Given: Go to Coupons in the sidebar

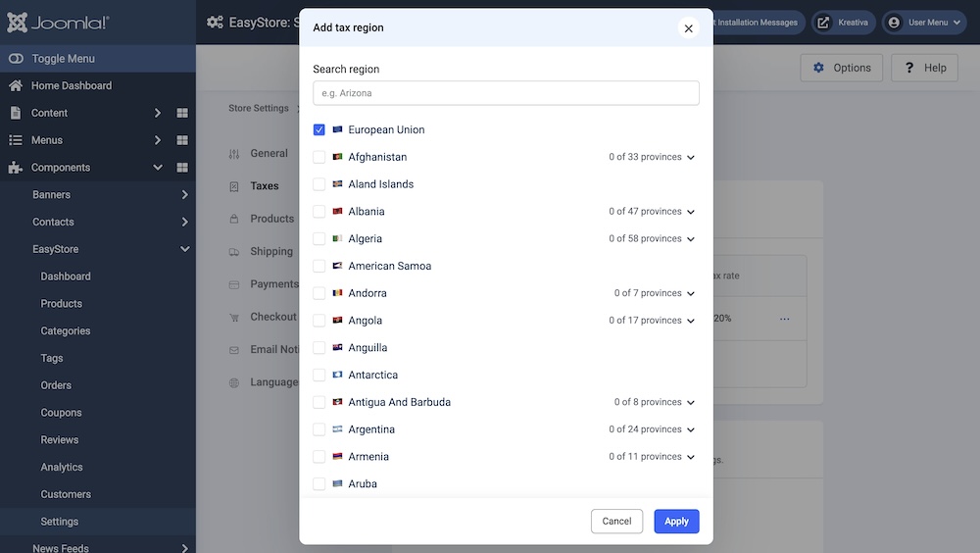Looking at the screenshot, I should pyautogui.click(x=61, y=413).
